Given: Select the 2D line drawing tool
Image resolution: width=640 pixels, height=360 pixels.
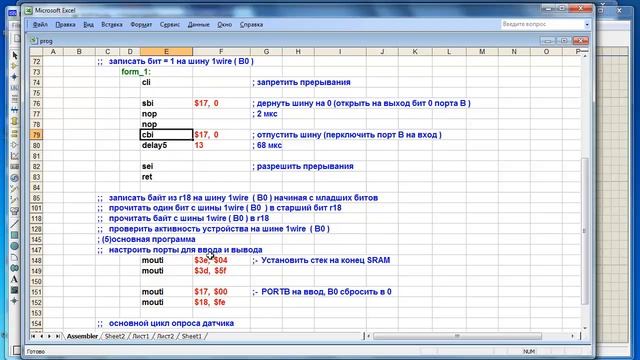Looking at the screenshot, I should click(15, 224).
